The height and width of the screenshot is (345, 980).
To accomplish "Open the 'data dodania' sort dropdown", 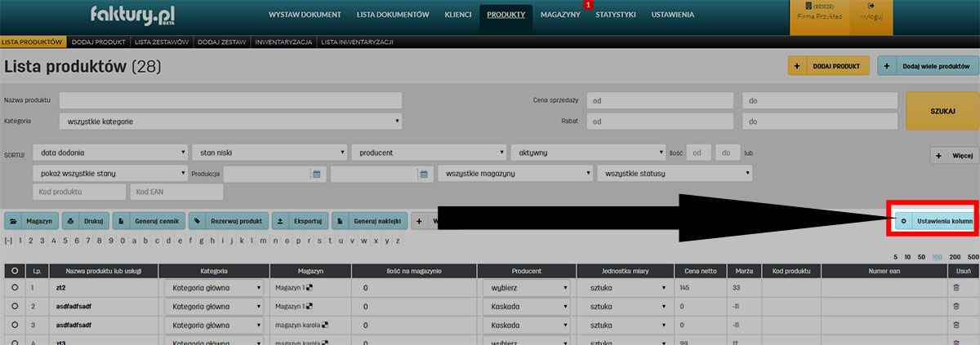I will pyautogui.click(x=110, y=153).
